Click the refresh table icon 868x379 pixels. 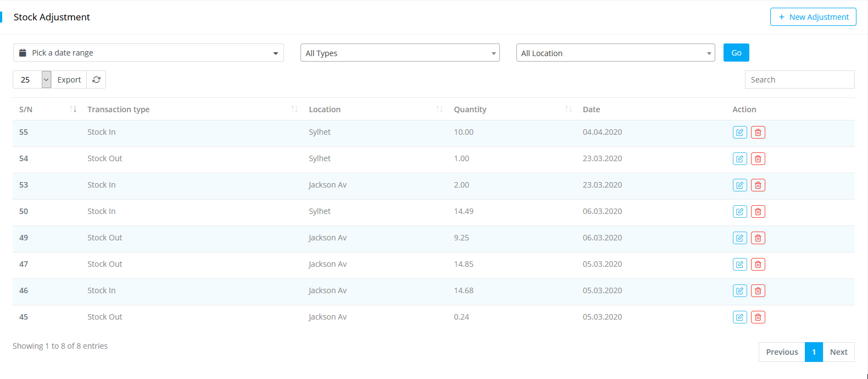(96, 80)
